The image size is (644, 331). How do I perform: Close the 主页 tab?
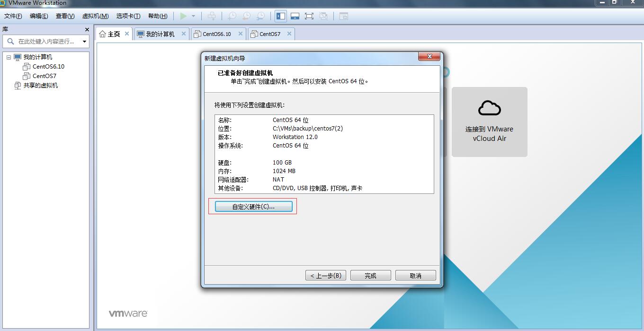click(x=127, y=34)
